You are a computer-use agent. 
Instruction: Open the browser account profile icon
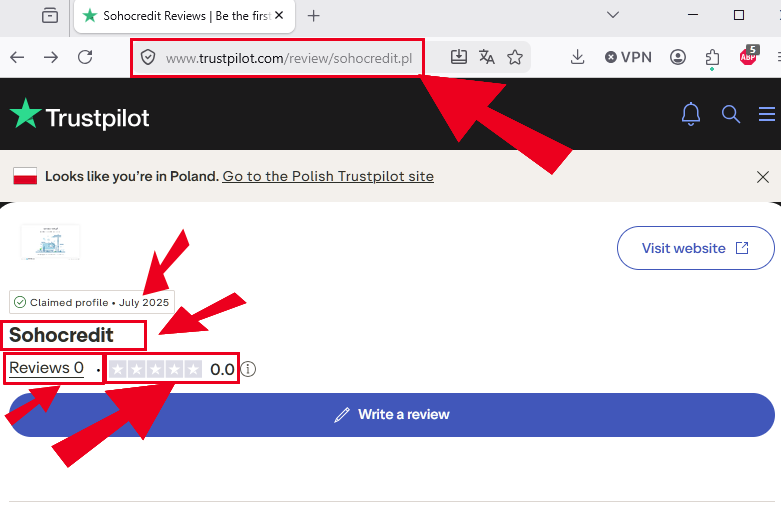pyautogui.click(x=678, y=57)
